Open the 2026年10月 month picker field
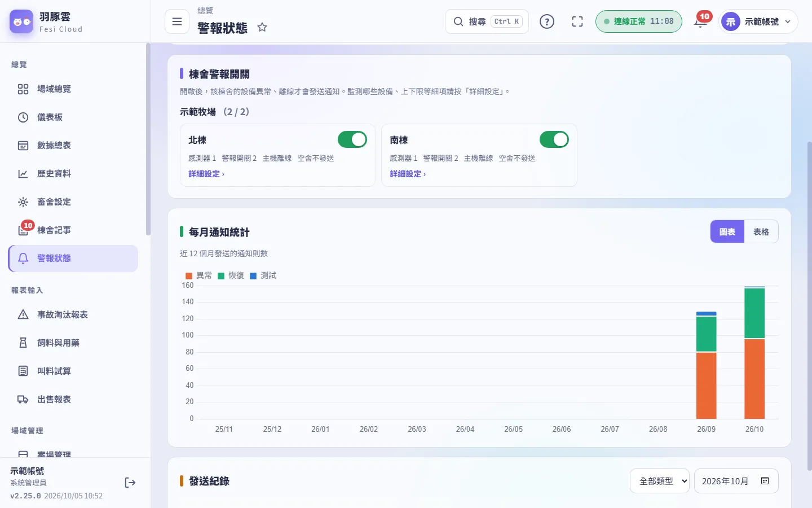 (x=736, y=481)
